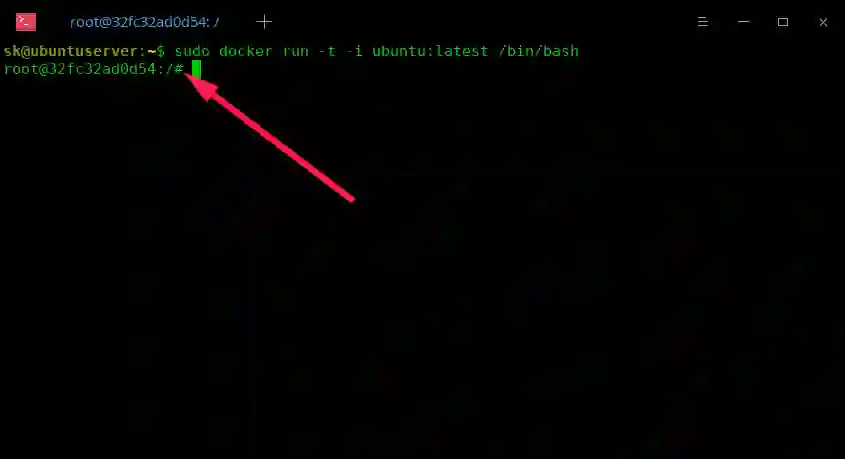The image size is (845, 459).
Task: Click the root@32fc32ad0d54:/# container prompt
Action: [x=94, y=69]
